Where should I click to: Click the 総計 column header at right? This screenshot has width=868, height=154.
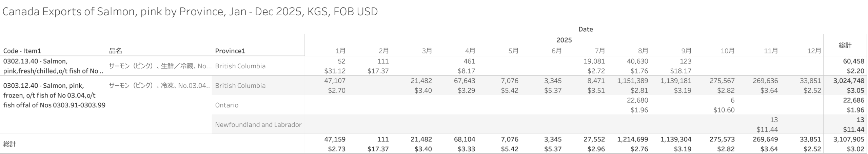[845, 45]
